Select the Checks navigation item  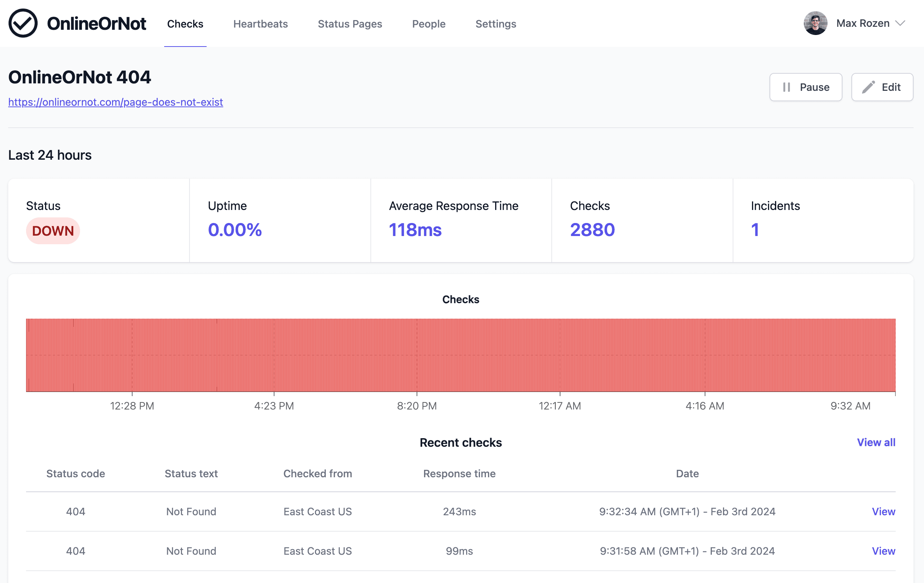tap(185, 24)
